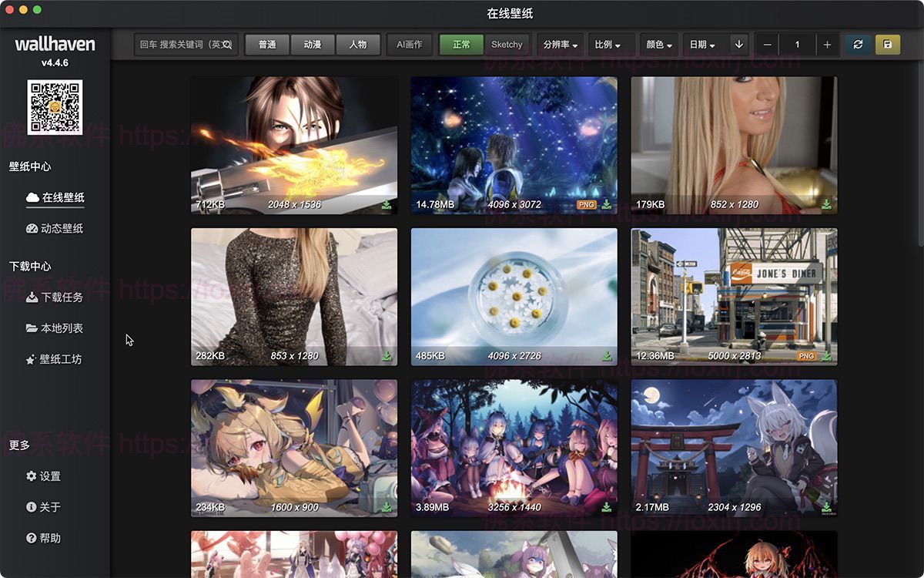Click the QR code image in the sidebar
Viewport: 924px width, 578px height.
pos(55,107)
